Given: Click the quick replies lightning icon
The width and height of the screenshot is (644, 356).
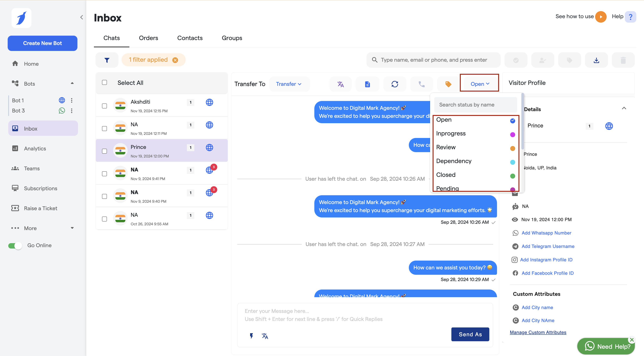Looking at the screenshot, I should 251,336.
